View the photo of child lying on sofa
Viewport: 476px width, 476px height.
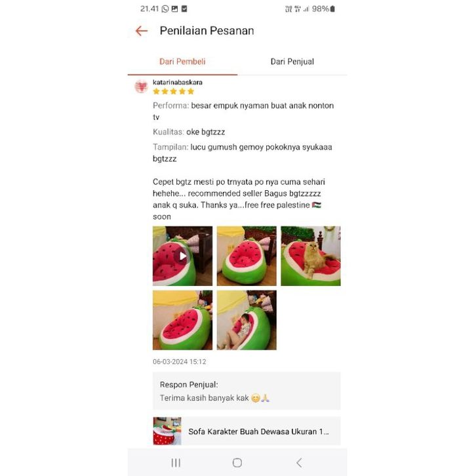(247, 320)
